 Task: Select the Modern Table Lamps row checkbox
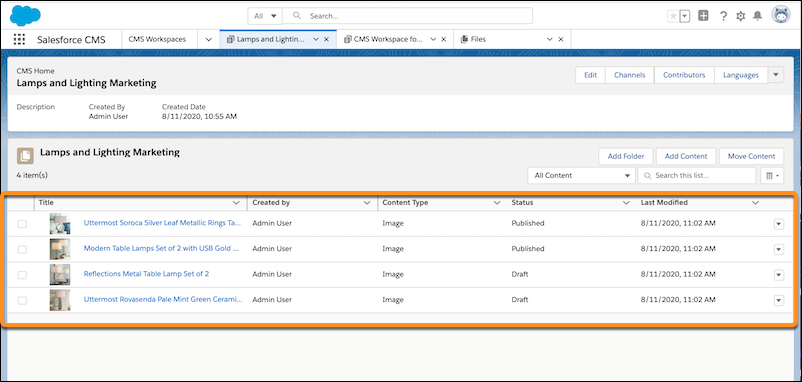coord(22,249)
